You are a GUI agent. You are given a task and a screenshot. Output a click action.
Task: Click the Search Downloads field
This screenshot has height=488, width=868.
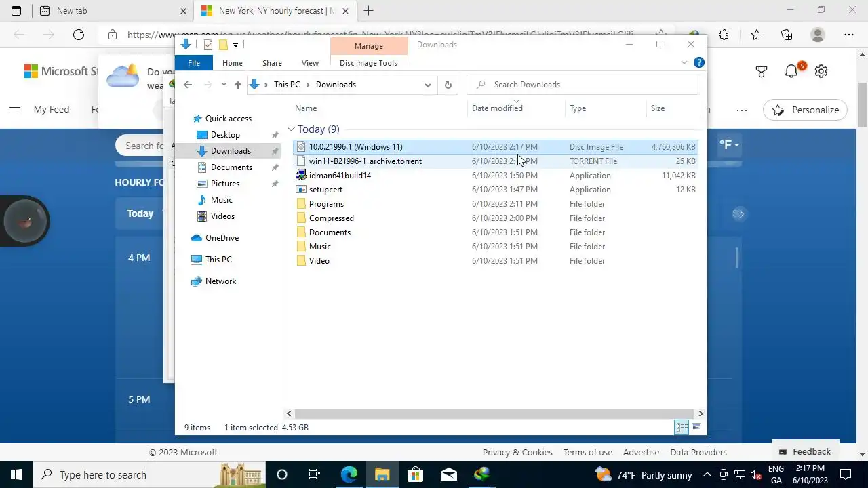[583, 85]
